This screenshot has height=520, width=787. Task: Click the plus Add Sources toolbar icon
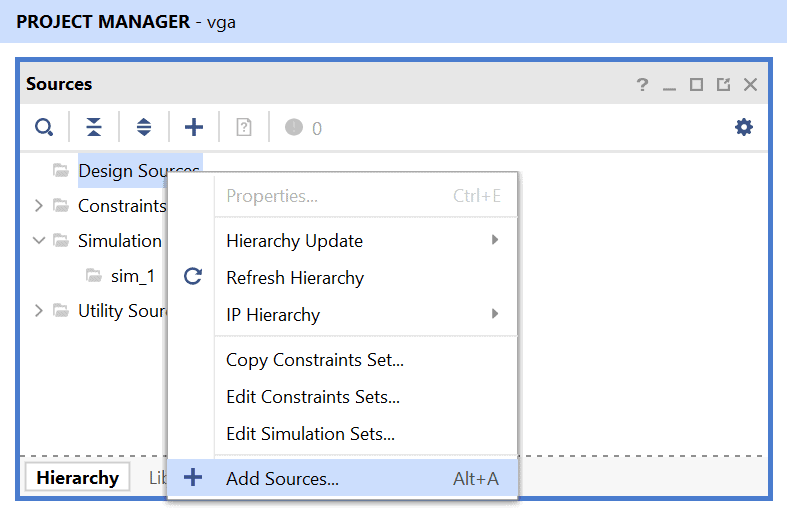(194, 128)
